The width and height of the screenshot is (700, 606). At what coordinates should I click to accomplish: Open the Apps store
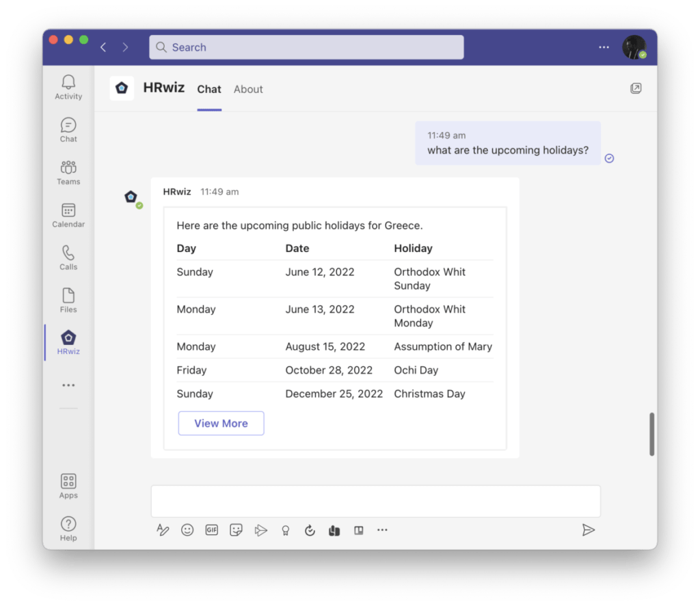[68, 486]
